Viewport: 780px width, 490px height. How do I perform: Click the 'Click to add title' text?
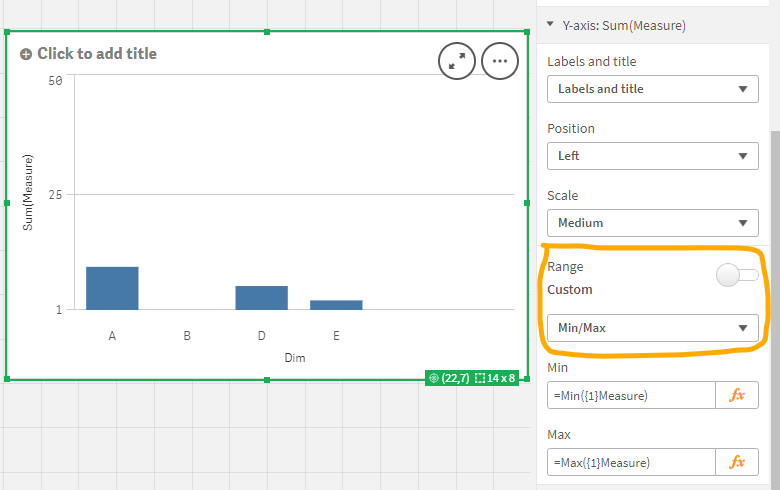point(97,54)
